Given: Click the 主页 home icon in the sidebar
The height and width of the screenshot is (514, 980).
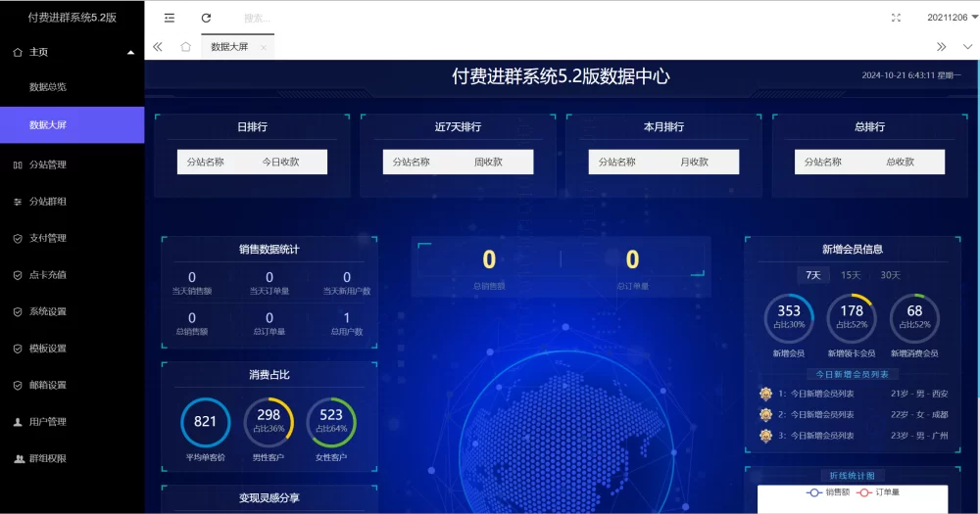Looking at the screenshot, I should 18,53.
